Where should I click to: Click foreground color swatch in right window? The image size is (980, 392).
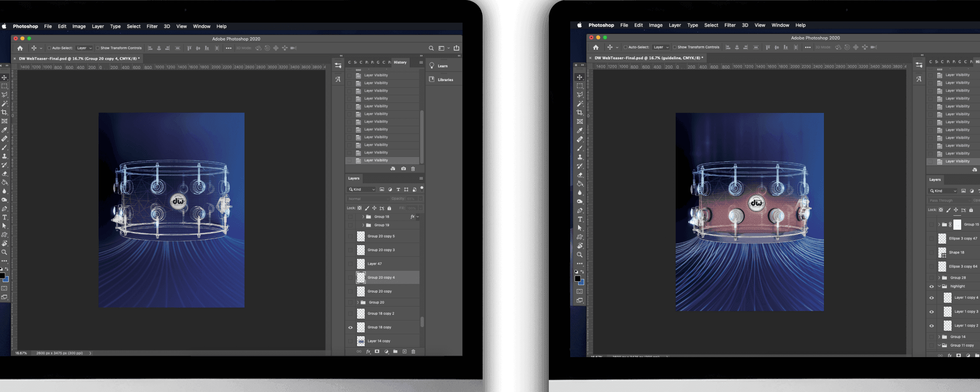coord(578,279)
